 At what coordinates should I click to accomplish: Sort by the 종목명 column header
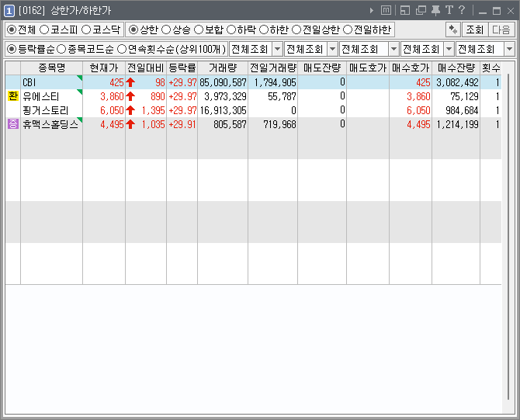click(52, 68)
